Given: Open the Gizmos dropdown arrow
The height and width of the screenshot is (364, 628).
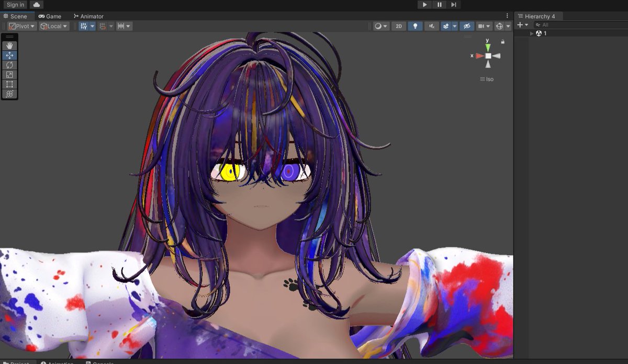Looking at the screenshot, I should point(508,26).
